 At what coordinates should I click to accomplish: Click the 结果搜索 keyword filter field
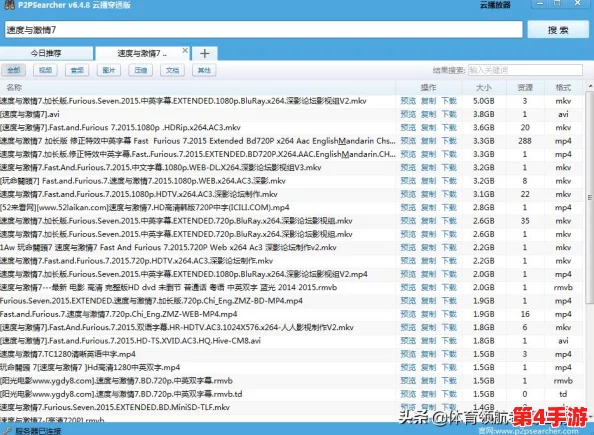click(525, 70)
